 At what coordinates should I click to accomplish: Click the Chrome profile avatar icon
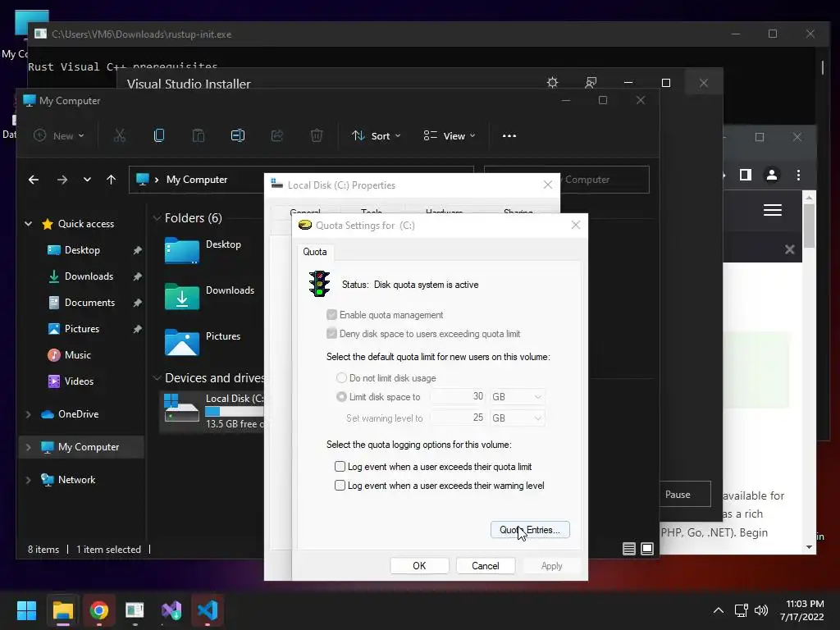click(x=771, y=175)
